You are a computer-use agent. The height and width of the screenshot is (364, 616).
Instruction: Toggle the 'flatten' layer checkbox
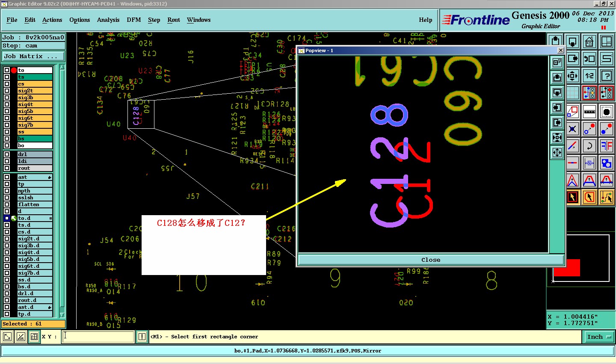[x=7, y=204]
